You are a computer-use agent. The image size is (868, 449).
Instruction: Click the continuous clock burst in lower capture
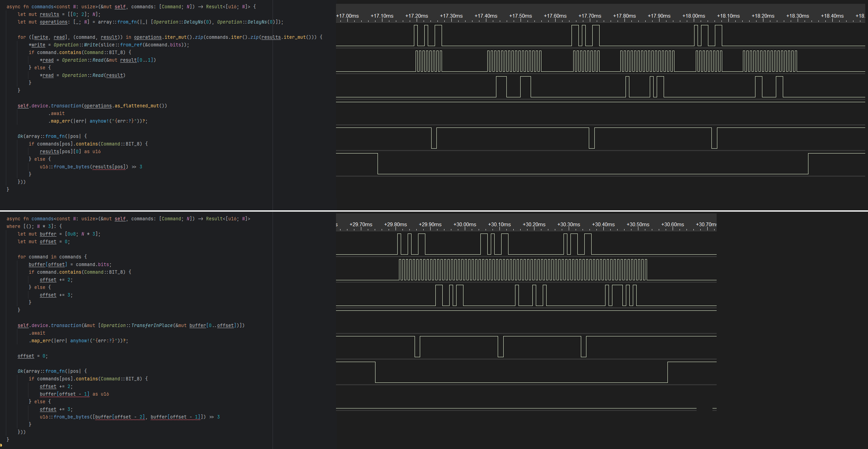(522, 270)
